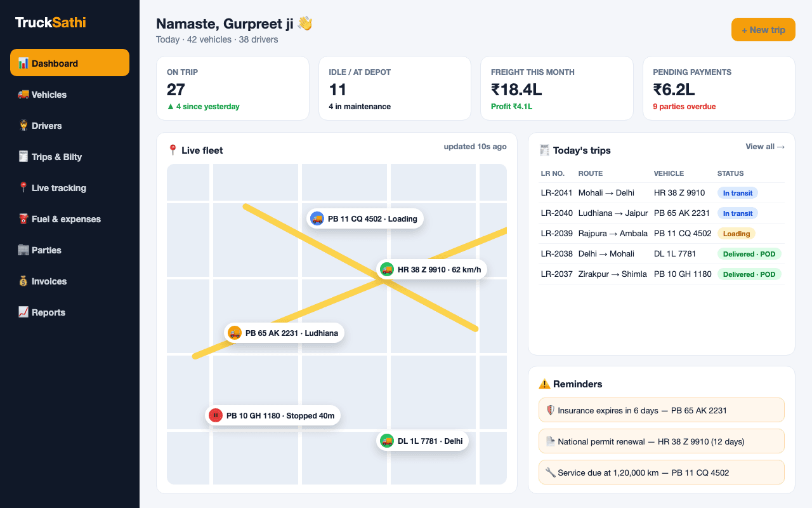Click LR-2037 in the trips table
The image size is (812, 508).
tap(557, 274)
